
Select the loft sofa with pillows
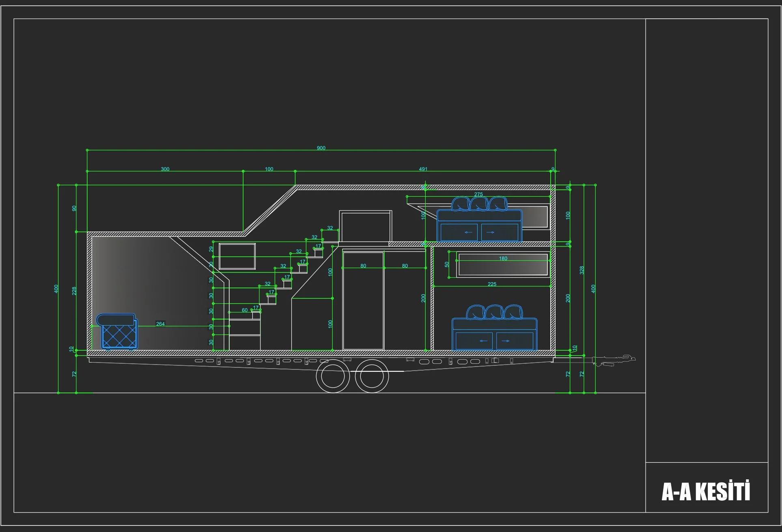point(479,219)
